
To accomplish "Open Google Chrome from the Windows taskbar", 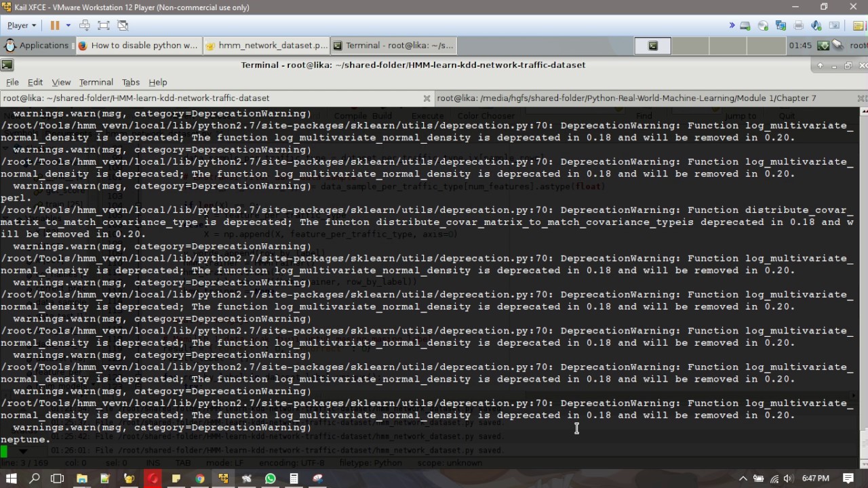I will tap(199, 479).
